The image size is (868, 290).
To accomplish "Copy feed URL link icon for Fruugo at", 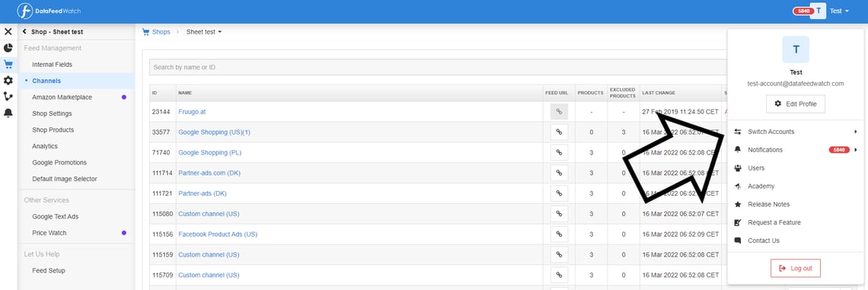I will point(559,112).
